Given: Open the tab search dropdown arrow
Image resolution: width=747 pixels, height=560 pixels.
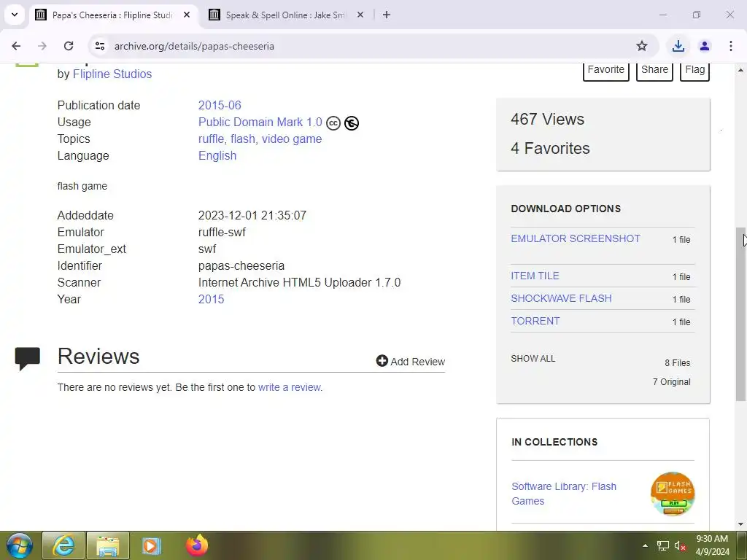Looking at the screenshot, I should point(15,15).
